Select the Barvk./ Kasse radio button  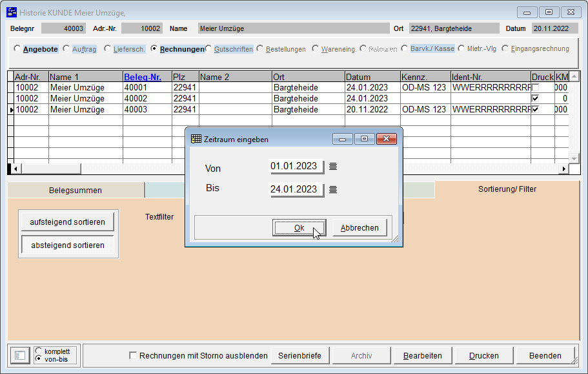pos(404,48)
